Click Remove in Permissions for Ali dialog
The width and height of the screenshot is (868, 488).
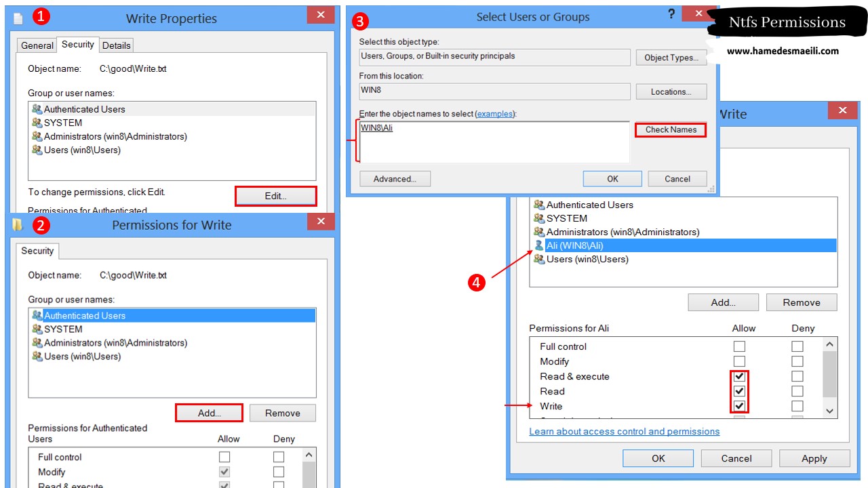[802, 302]
